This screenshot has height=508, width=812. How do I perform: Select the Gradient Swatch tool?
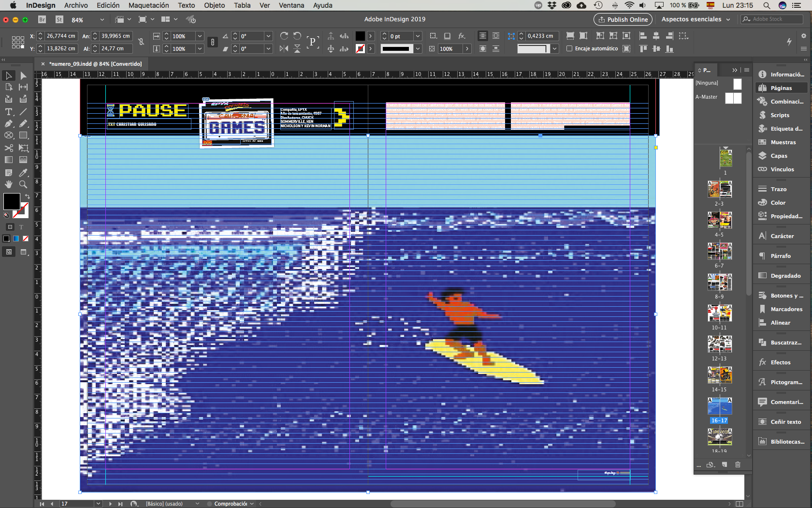point(8,160)
